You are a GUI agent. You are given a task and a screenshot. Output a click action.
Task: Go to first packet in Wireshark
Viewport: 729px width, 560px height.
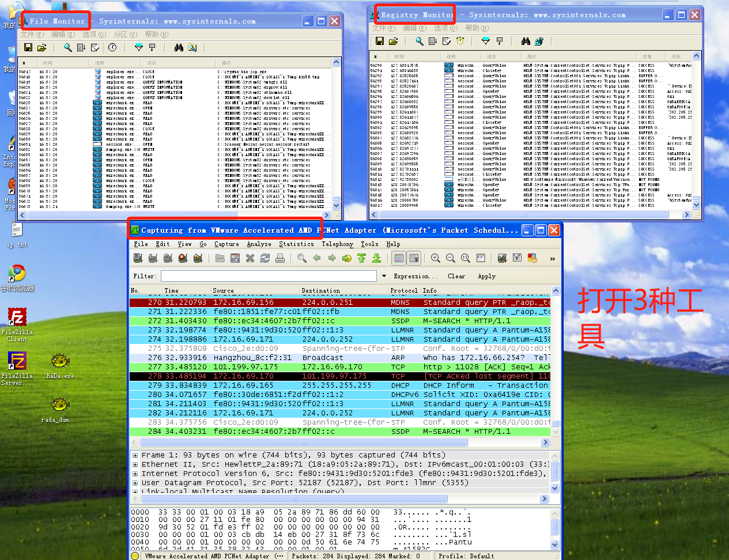pyautogui.click(x=361, y=258)
